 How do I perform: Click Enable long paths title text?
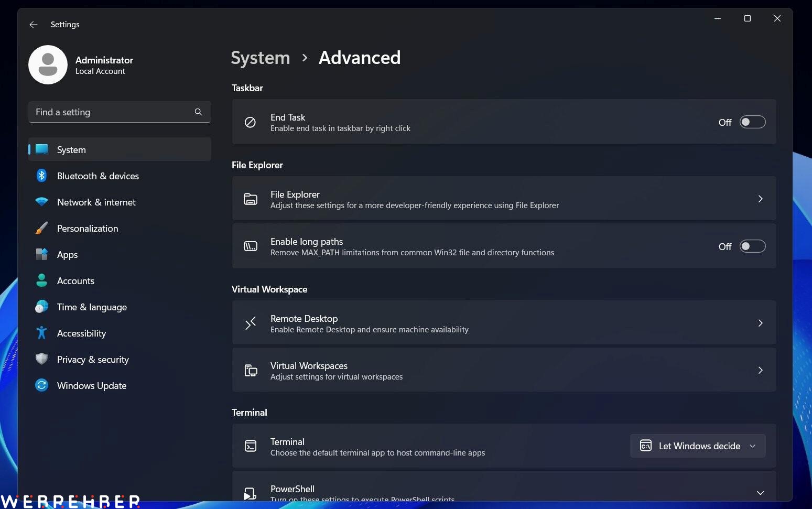pyautogui.click(x=307, y=241)
